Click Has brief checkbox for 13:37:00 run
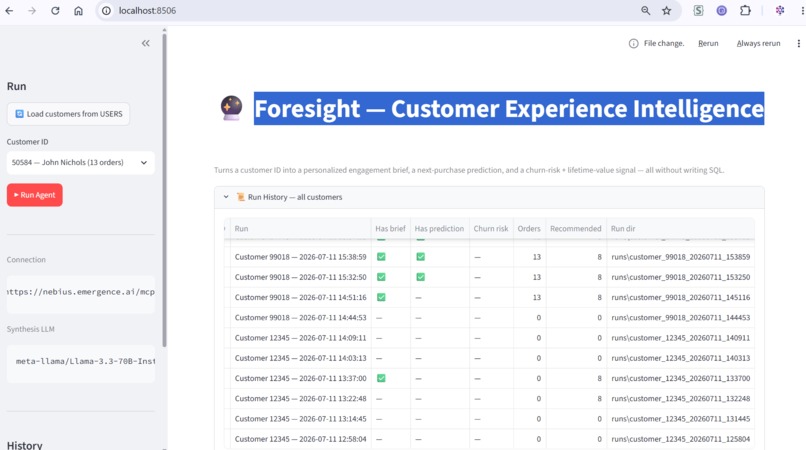 tap(381, 379)
